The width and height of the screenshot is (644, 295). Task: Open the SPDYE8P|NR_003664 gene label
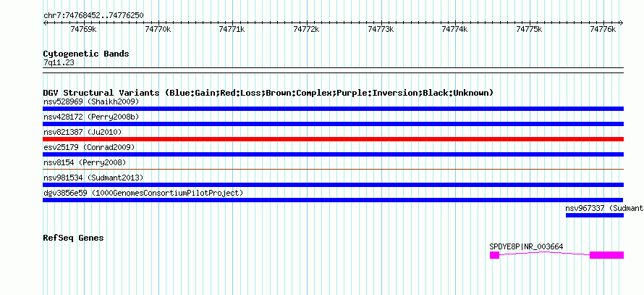click(526, 247)
